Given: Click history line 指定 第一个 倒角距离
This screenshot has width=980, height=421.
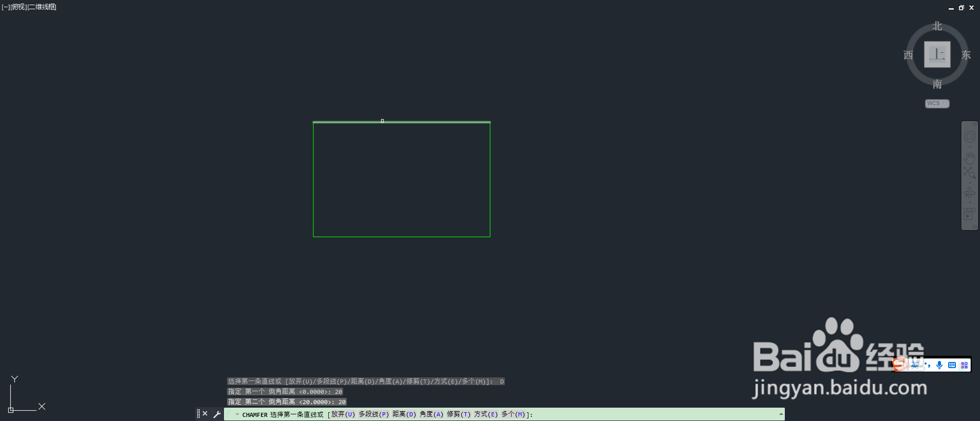Looking at the screenshot, I should click(285, 392).
